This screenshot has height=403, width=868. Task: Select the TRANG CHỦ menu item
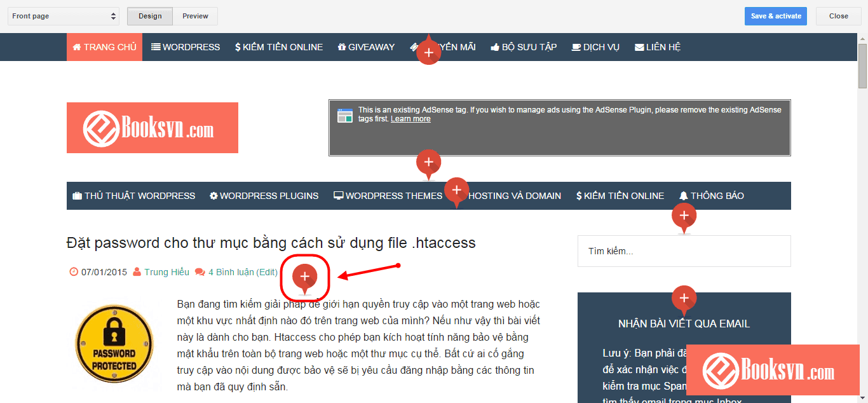click(x=104, y=47)
